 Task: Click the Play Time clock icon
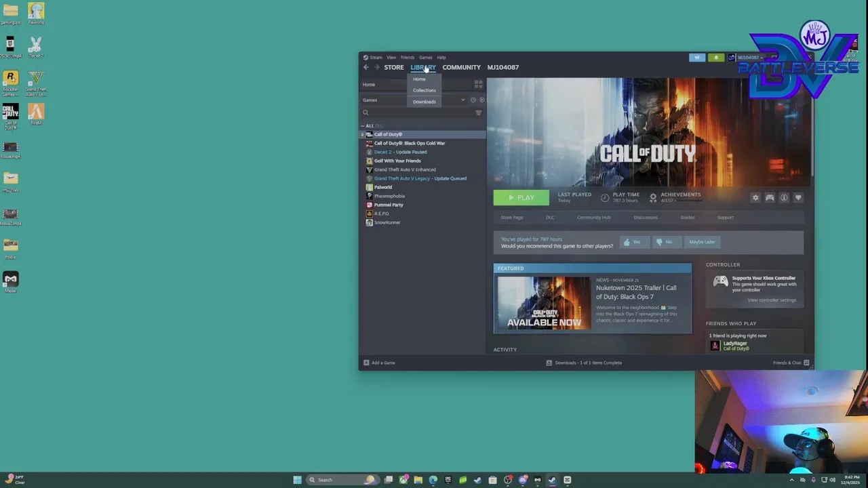[x=605, y=197]
